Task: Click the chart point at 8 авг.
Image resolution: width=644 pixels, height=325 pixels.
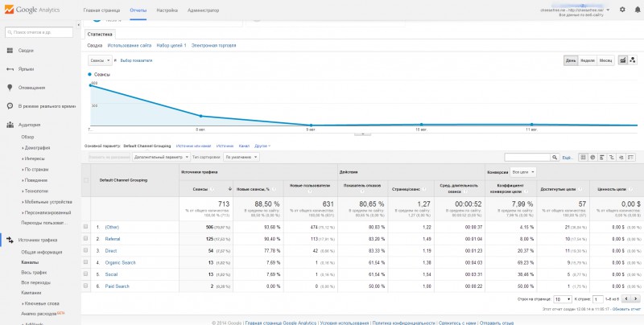Action: tap(200, 116)
